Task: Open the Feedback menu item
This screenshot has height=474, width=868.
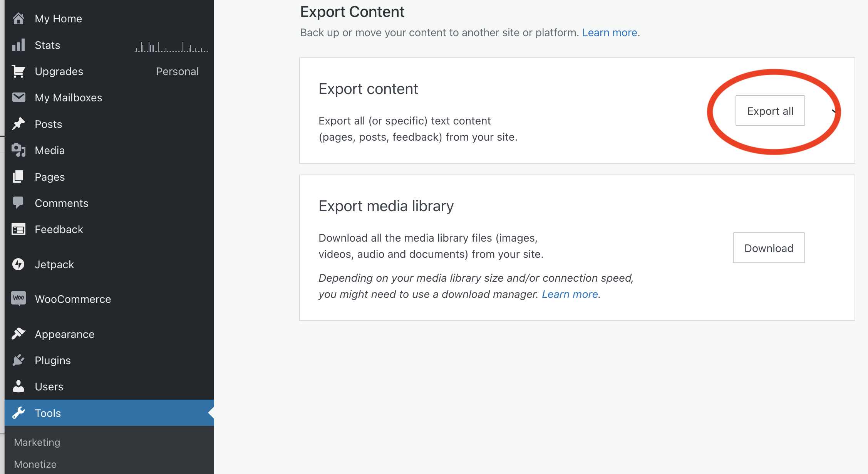Action: pyautogui.click(x=109, y=229)
